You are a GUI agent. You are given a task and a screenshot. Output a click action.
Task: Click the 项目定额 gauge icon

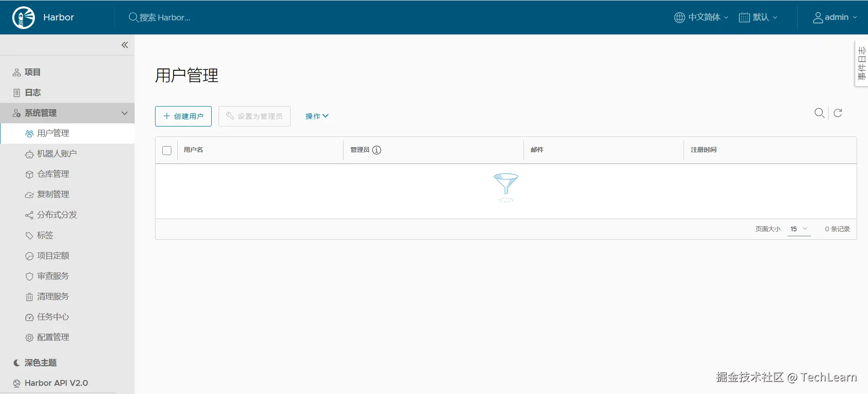point(29,256)
